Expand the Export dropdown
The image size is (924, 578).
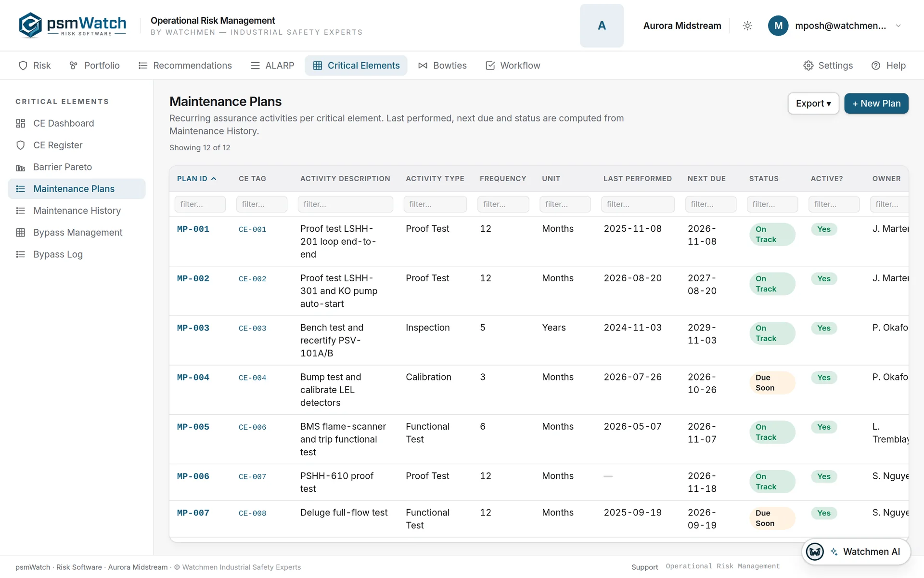813,104
